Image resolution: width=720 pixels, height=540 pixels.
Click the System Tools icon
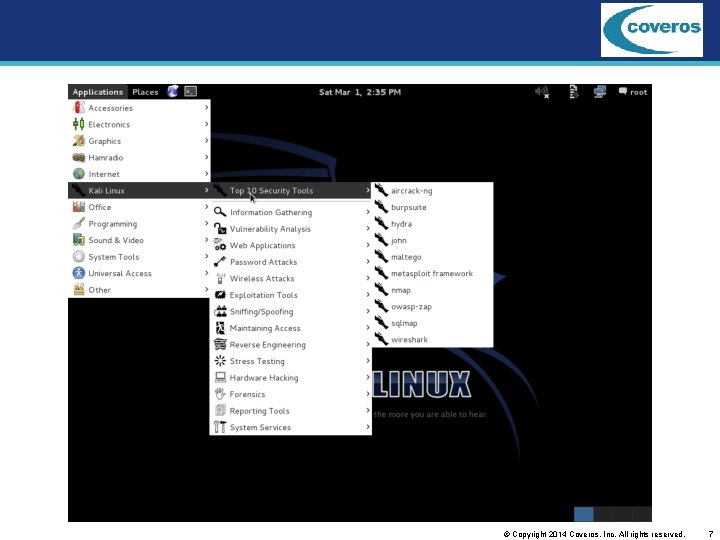coord(79,256)
